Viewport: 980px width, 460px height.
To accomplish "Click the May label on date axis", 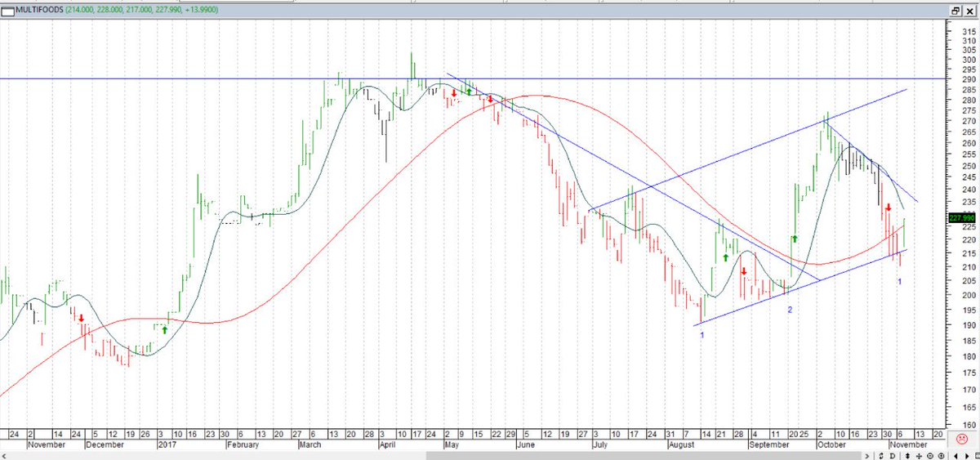I will pos(451,445).
